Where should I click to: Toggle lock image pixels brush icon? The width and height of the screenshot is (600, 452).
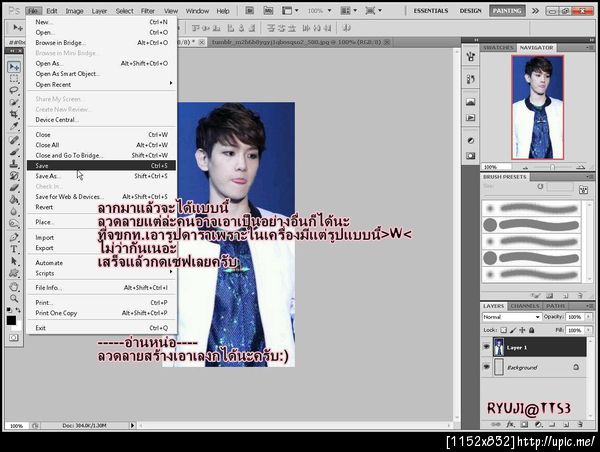513,330
